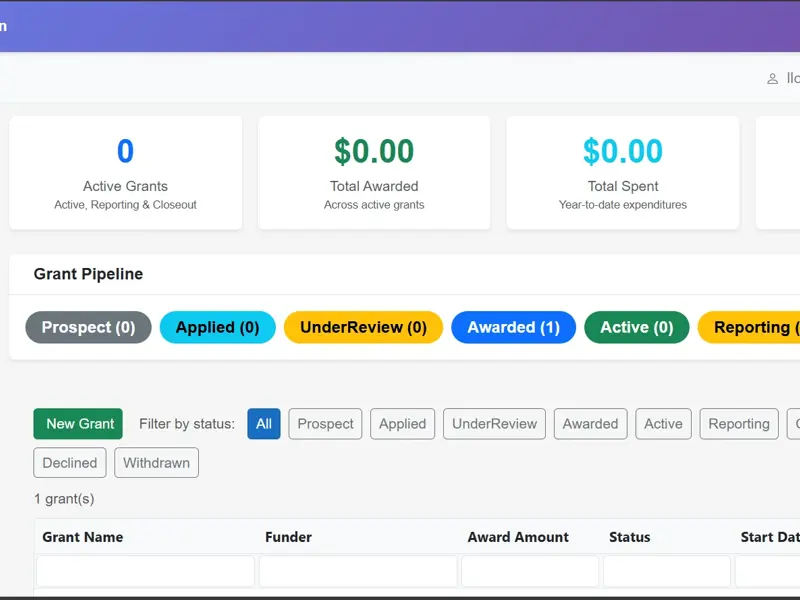The width and height of the screenshot is (800, 600).
Task: Click the user profile icon
Action: pyautogui.click(x=772, y=79)
